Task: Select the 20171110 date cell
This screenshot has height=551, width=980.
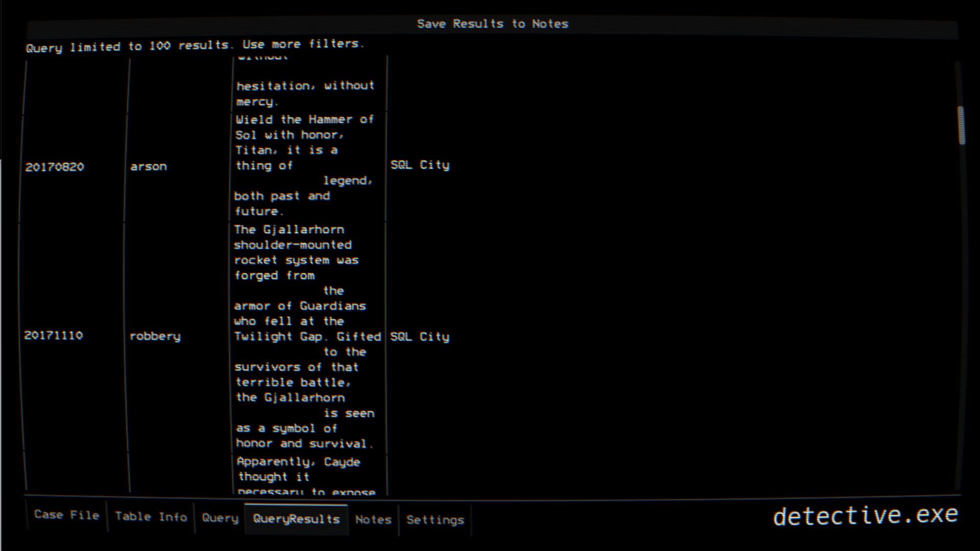Action: pos(55,336)
